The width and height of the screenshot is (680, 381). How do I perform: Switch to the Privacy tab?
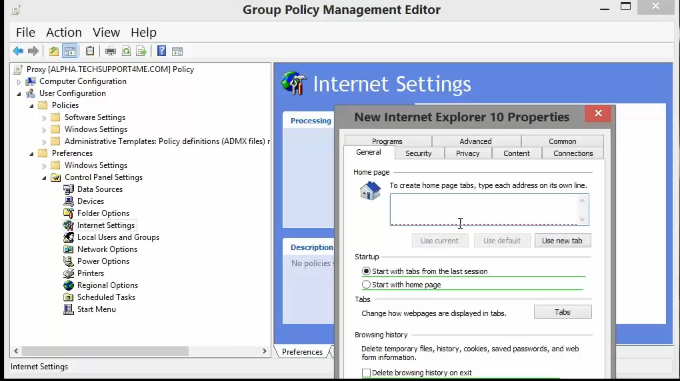click(x=468, y=153)
